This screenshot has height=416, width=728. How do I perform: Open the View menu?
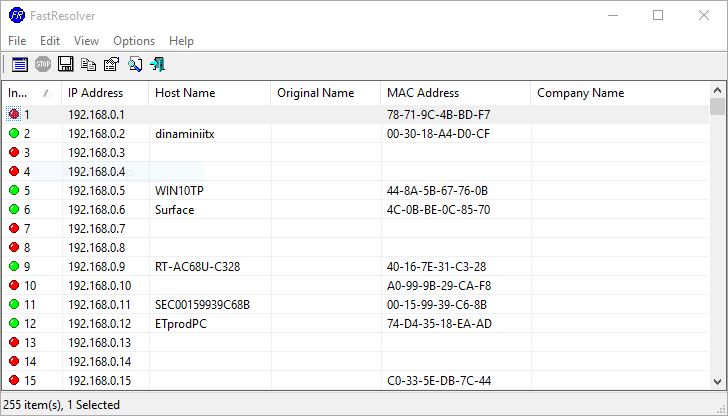[x=86, y=41]
